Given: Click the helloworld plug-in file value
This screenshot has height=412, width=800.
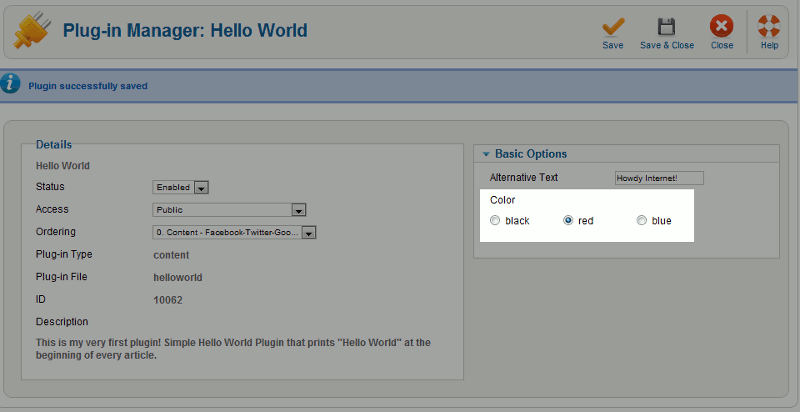Looking at the screenshot, I should coord(178,277).
